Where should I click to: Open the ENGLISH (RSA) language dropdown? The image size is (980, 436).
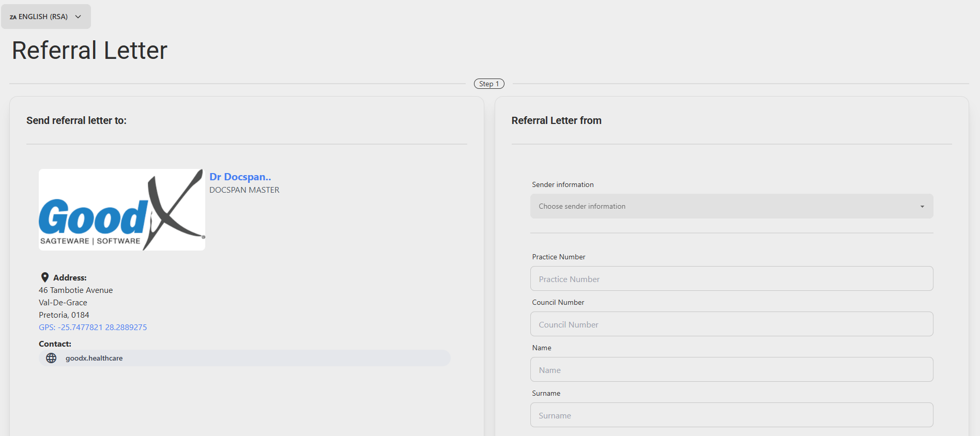click(43, 17)
